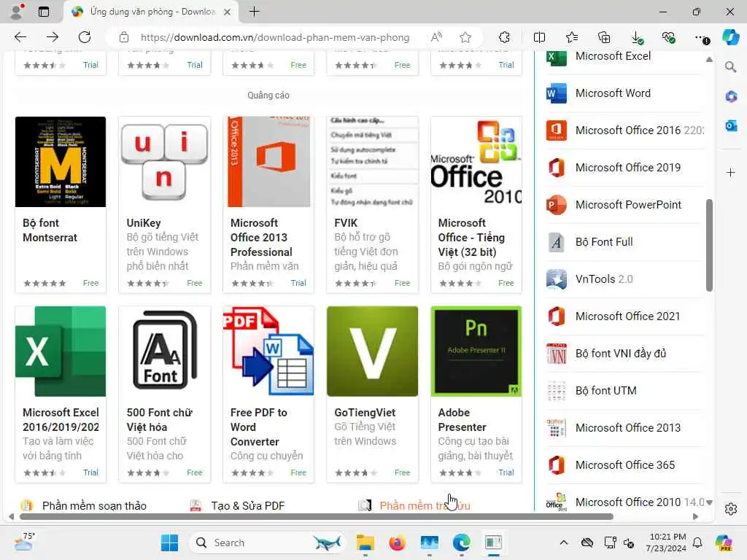Image resolution: width=747 pixels, height=560 pixels.
Task: Add a new sidebar app
Action: (x=731, y=172)
